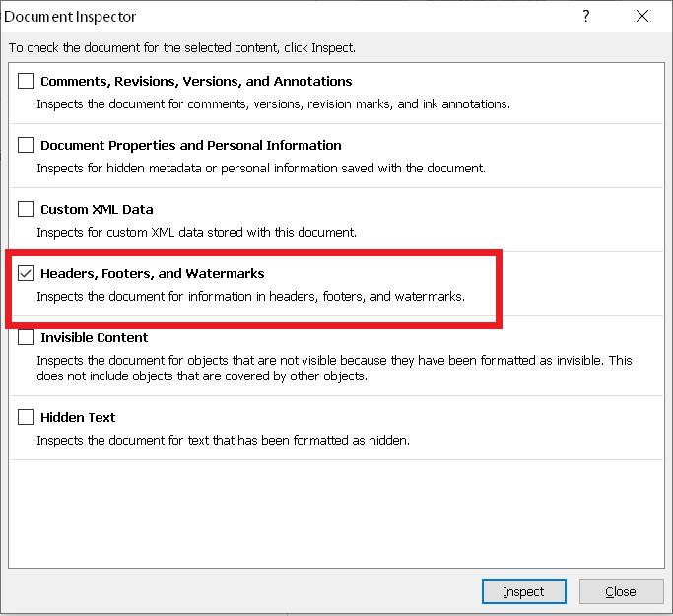
Task: Uncheck the Headers, Footers, and Watermarks checkbox
Action: coord(26,273)
